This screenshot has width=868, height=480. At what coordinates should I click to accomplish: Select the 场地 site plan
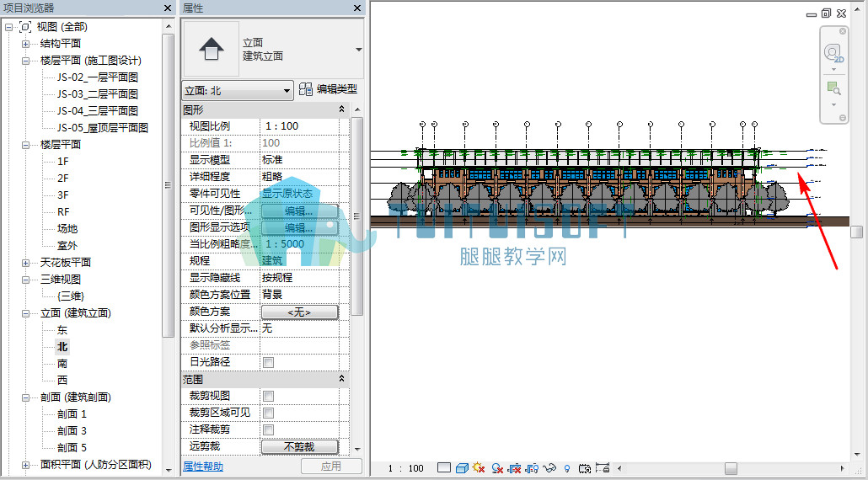coord(67,229)
